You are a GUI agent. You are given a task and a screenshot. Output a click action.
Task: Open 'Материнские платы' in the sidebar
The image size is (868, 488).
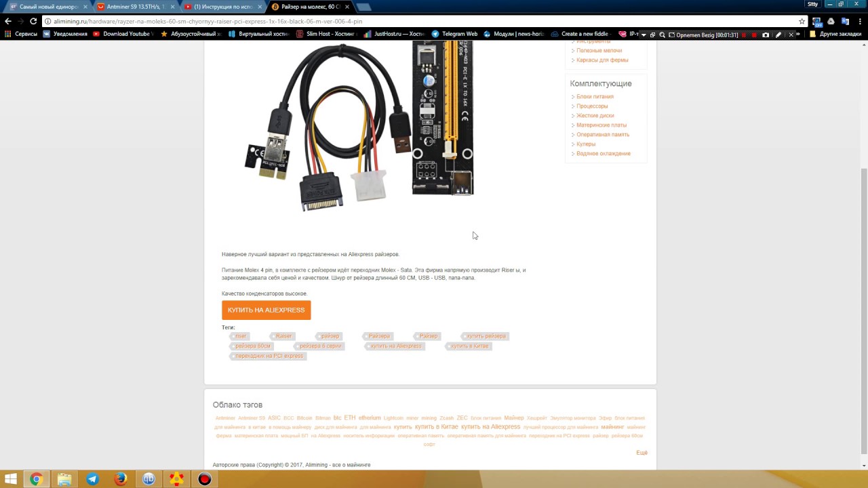click(601, 125)
